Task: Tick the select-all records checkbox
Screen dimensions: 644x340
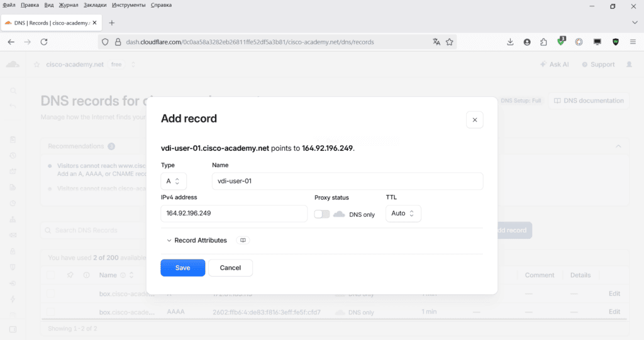Action: (x=50, y=275)
